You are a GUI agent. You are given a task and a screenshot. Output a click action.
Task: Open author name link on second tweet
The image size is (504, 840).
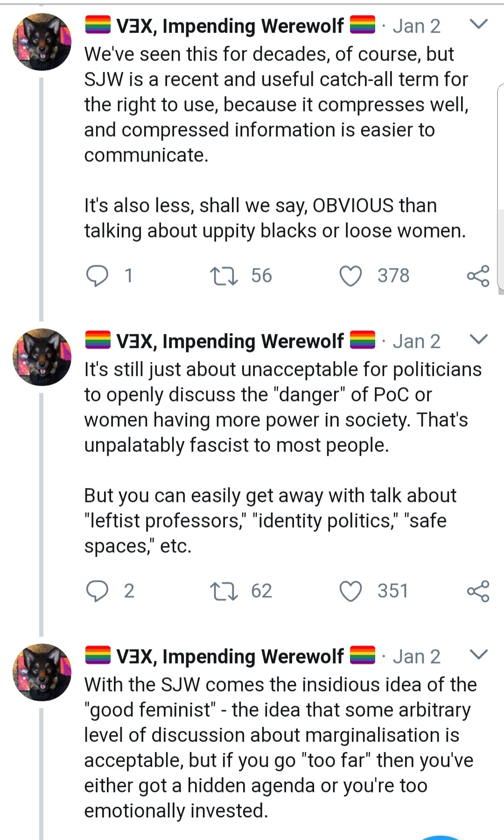pyautogui.click(x=230, y=341)
